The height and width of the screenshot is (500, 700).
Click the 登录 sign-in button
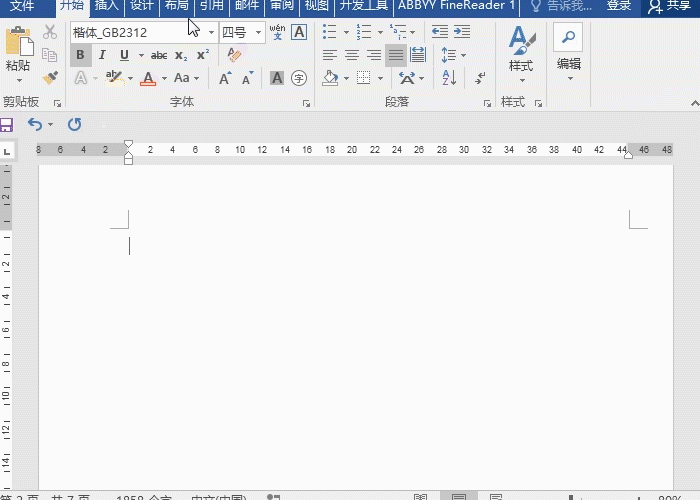click(x=619, y=6)
